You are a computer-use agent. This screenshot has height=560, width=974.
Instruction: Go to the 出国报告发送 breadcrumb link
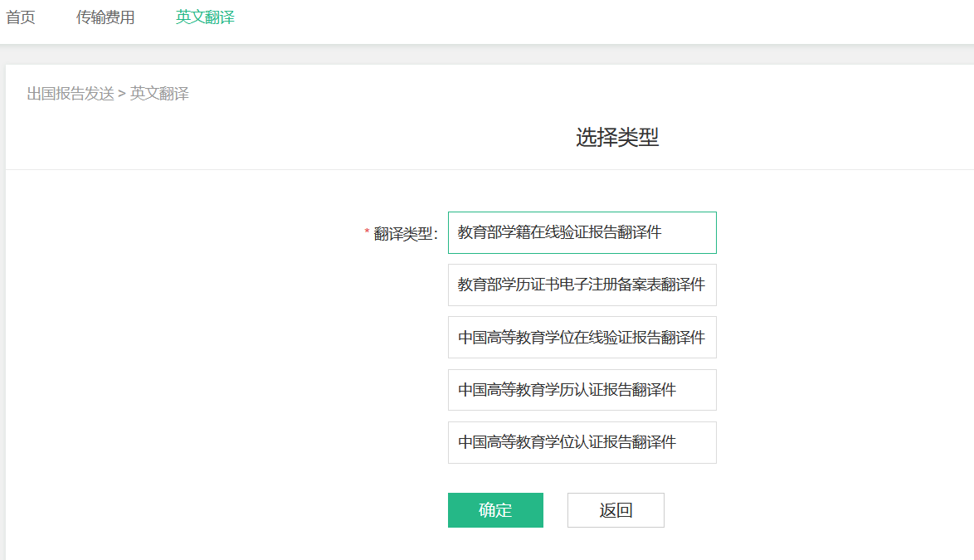71,94
